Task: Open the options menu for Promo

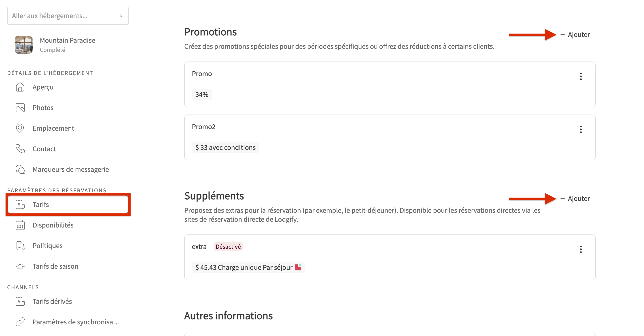Action: [580, 76]
